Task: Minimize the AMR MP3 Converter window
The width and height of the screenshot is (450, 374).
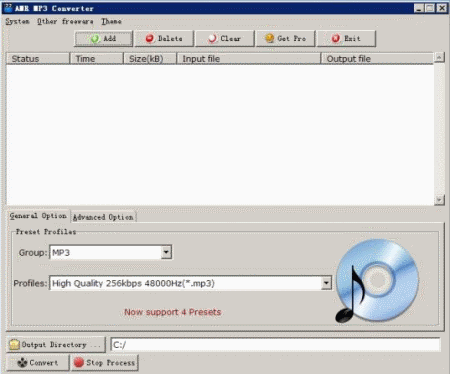Action: (x=419, y=8)
